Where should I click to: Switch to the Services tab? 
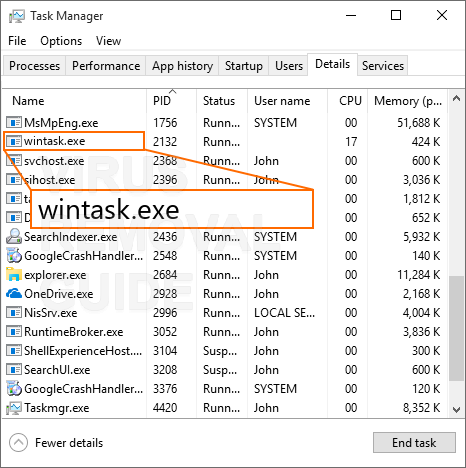383,66
